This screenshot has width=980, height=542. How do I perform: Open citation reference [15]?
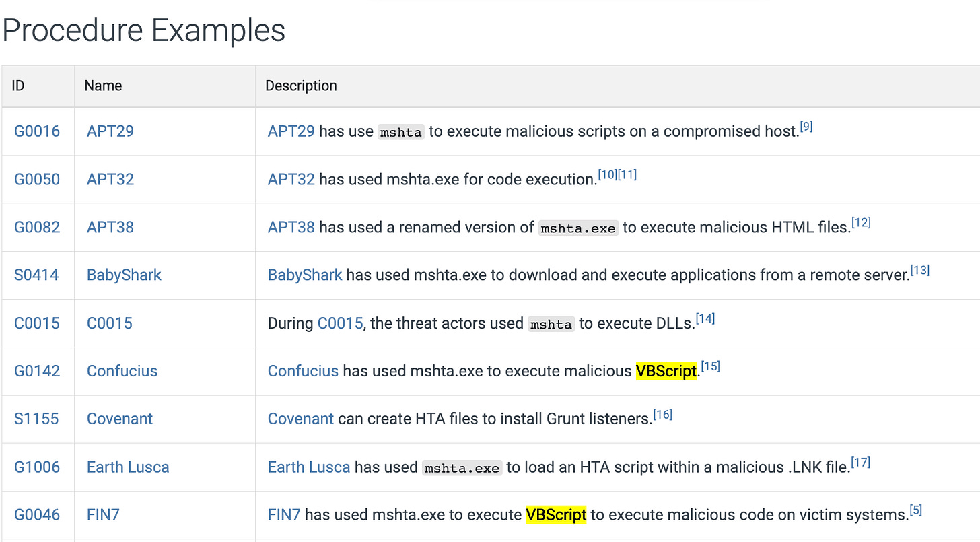click(x=711, y=366)
